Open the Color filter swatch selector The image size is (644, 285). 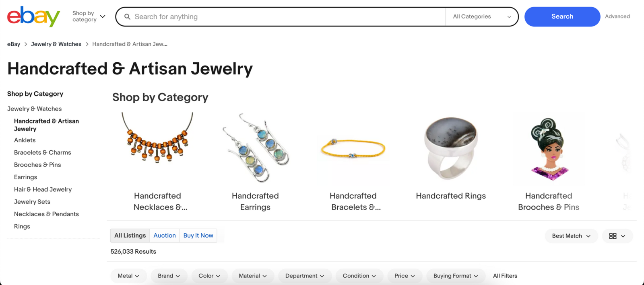pos(209,276)
